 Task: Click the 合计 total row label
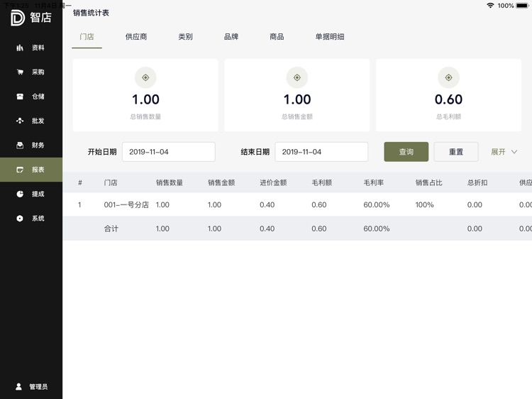[111, 229]
